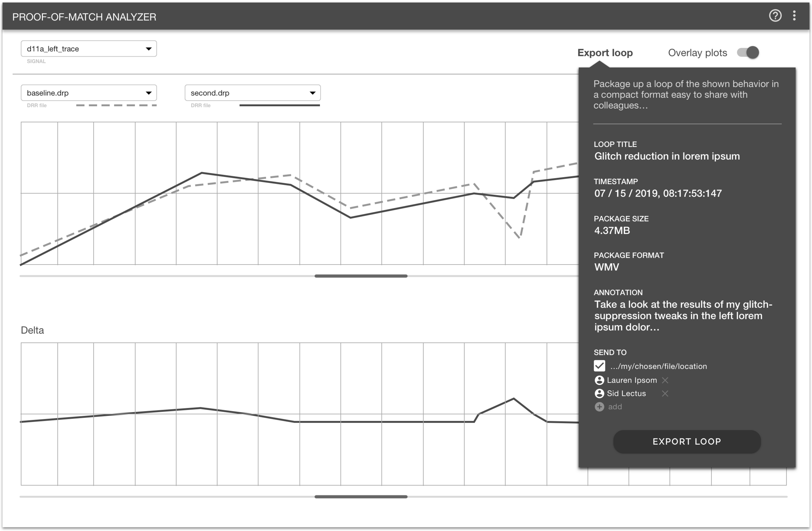Image resolution: width=812 pixels, height=531 pixels.
Task: Click the Export loop header tab
Action: [605, 53]
